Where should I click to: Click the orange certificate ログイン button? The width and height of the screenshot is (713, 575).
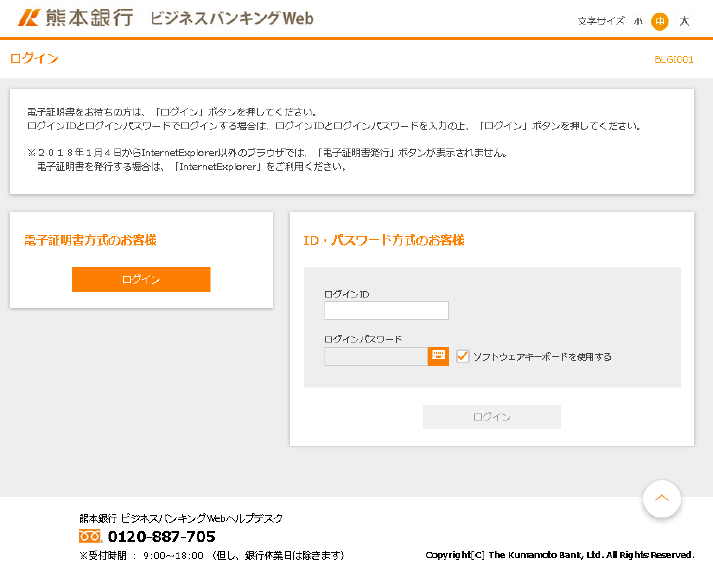pos(141,279)
